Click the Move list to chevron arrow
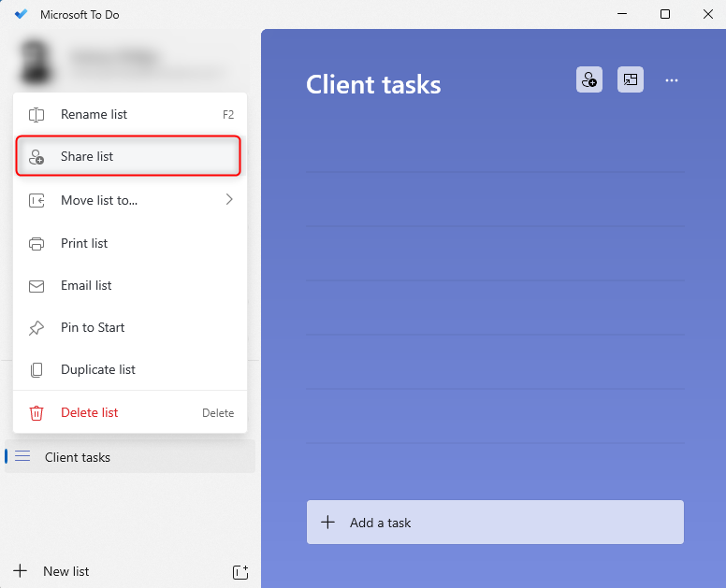Image resolution: width=726 pixels, height=588 pixels. tap(229, 199)
